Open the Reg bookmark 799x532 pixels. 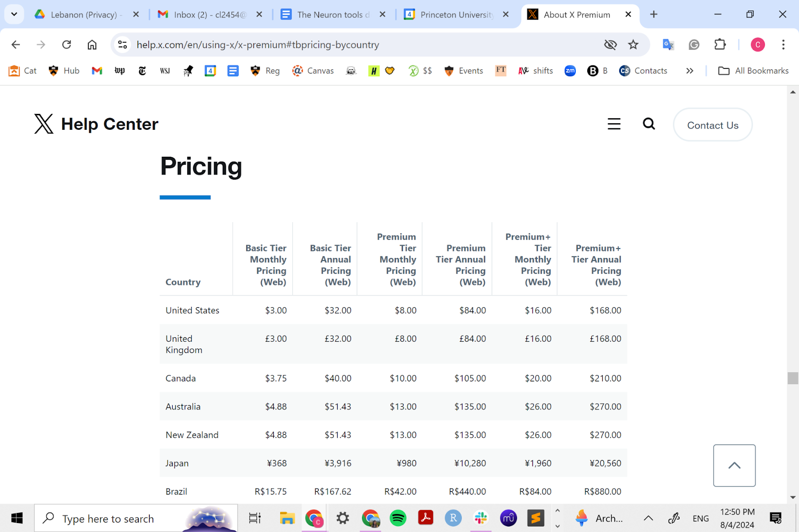click(x=265, y=71)
